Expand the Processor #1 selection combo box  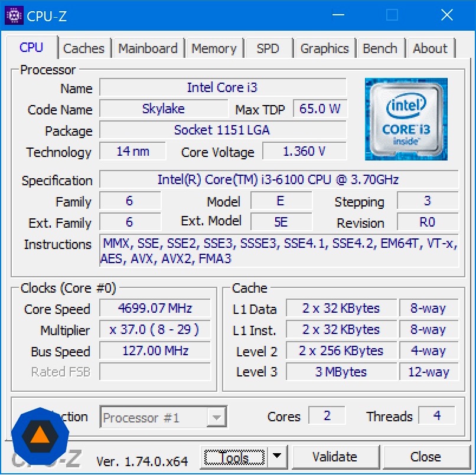[x=164, y=417]
